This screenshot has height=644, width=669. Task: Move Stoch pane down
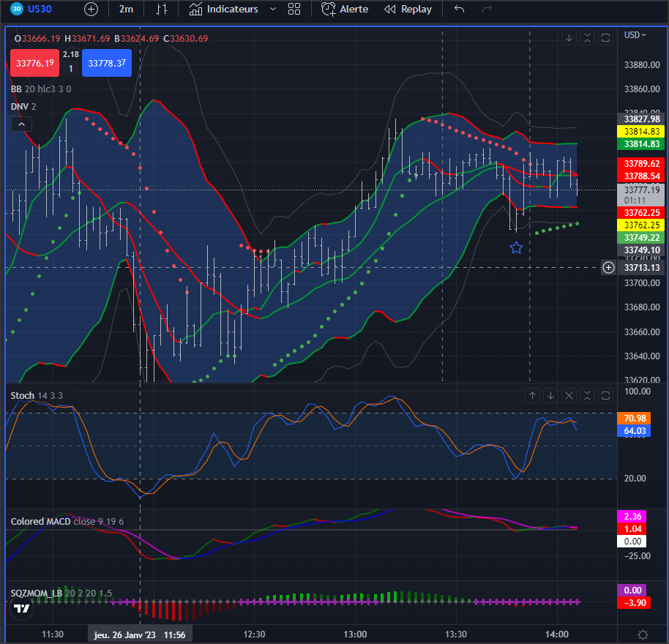pyautogui.click(x=550, y=396)
